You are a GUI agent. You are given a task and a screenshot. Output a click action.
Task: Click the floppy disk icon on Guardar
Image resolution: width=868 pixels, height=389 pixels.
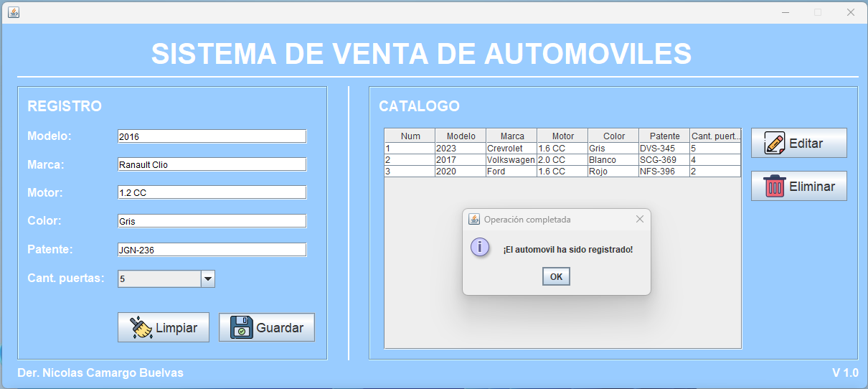(242, 327)
